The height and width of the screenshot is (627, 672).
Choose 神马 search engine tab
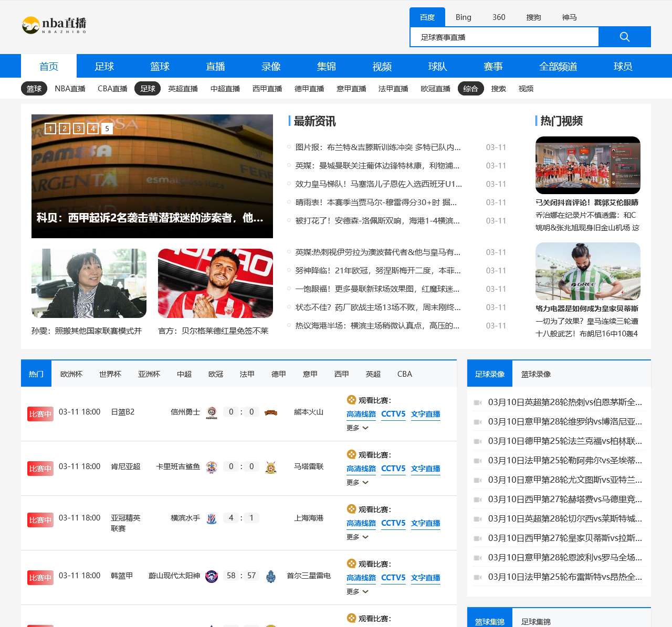click(570, 17)
